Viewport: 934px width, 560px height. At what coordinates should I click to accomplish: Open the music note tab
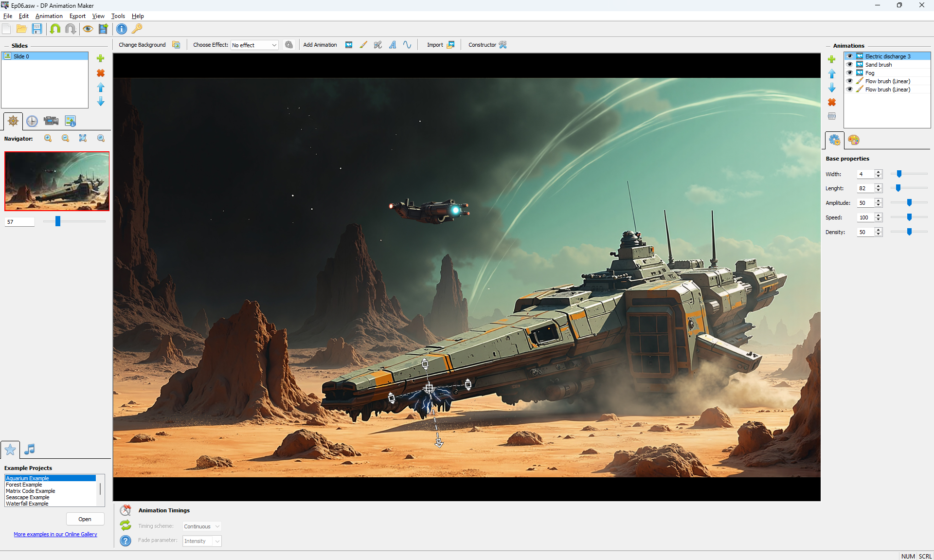pos(30,449)
